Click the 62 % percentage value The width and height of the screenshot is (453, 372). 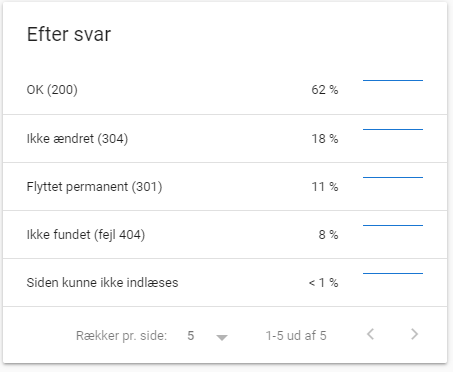325,90
